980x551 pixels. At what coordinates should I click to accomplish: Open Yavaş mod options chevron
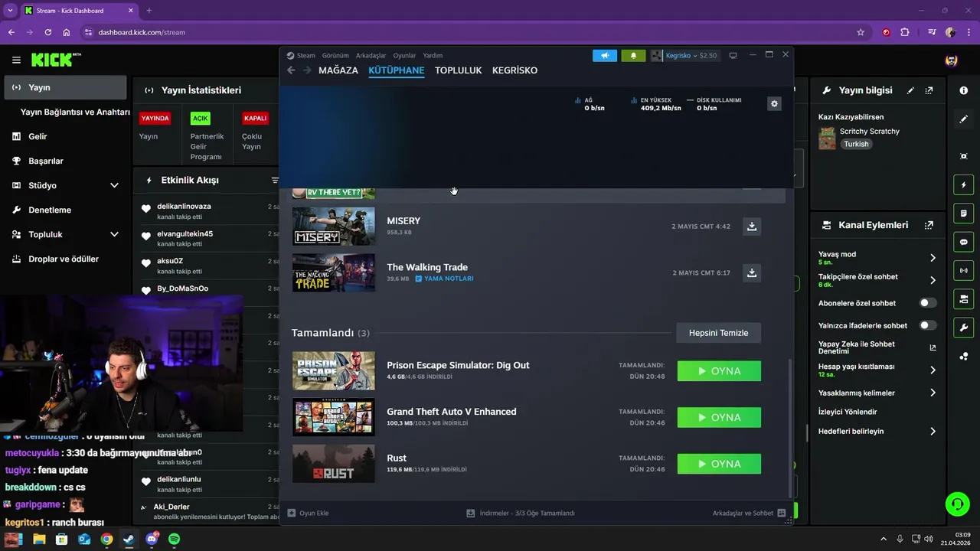(x=933, y=258)
